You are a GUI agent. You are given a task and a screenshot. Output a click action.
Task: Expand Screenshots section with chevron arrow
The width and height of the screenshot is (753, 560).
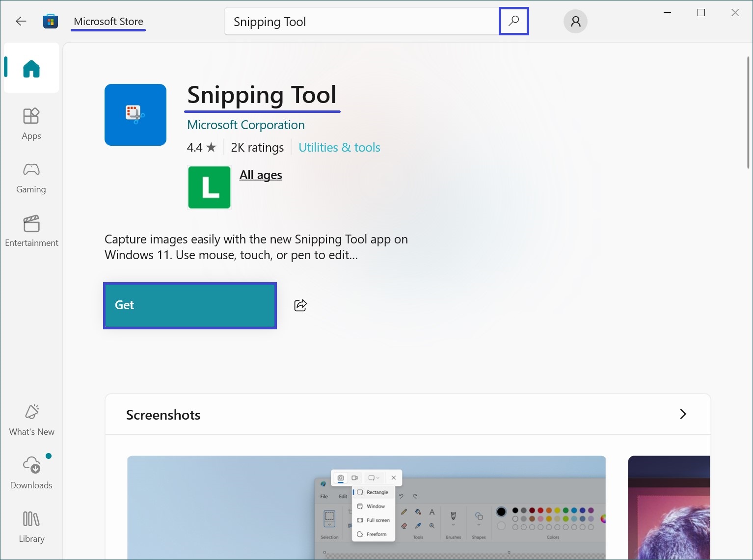(x=682, y=414)
